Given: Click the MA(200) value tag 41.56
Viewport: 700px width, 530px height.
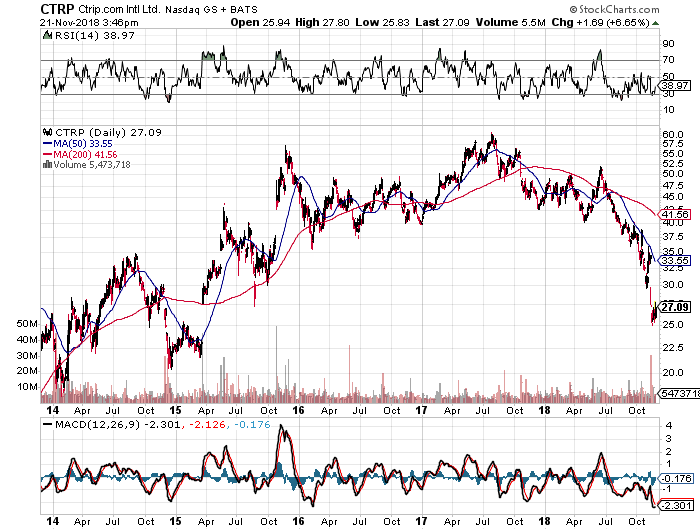Looking at the screenshot, I should click(x=675, y=215).
